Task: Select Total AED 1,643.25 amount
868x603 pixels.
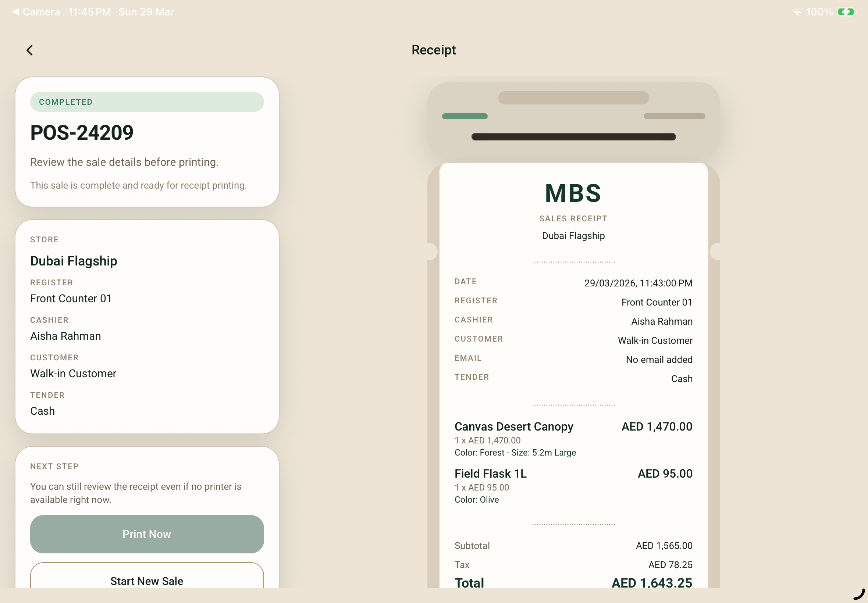Action: [x=652, y=583]
